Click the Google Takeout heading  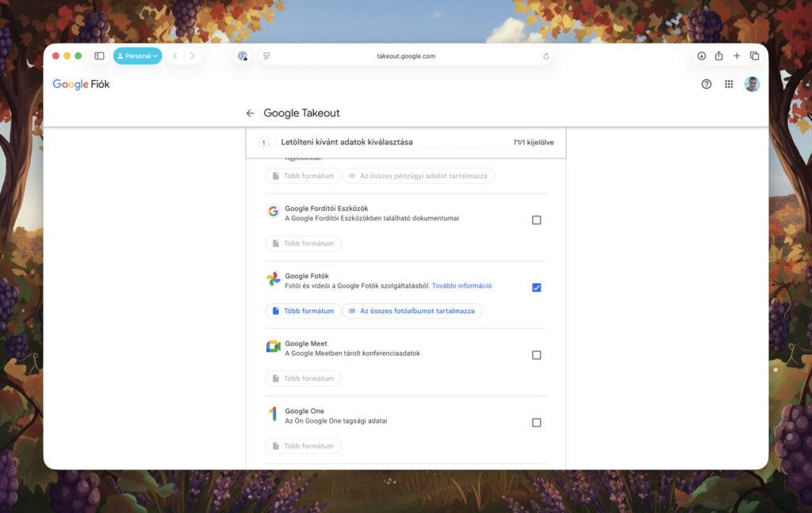click(301, 113)
